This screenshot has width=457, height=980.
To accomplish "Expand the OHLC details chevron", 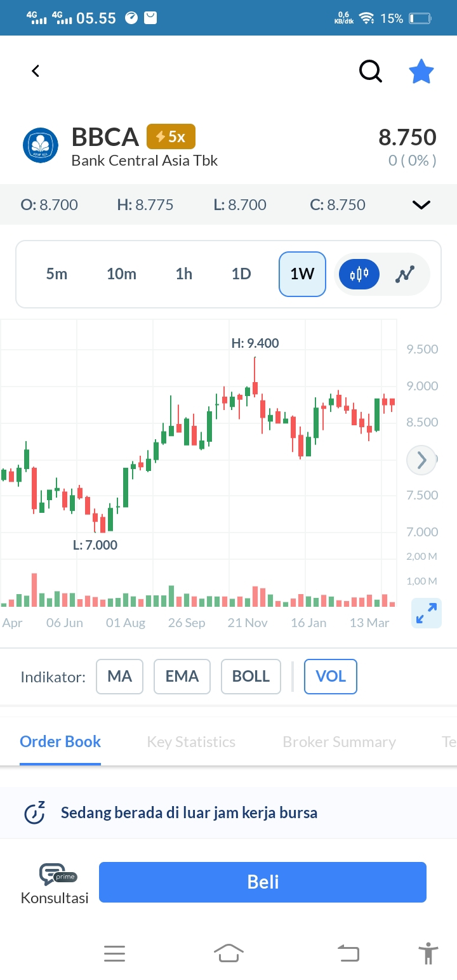I will [421, 204].
